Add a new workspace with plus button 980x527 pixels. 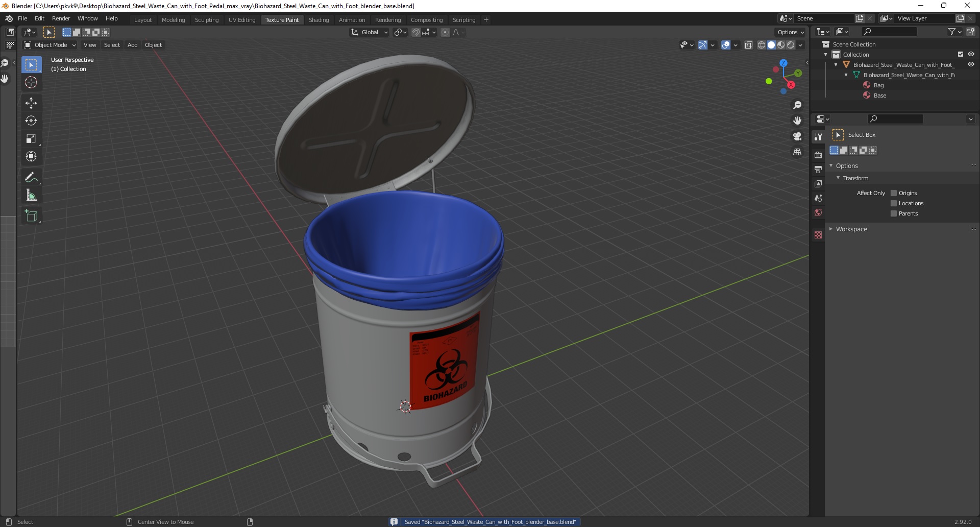[x=486, y=20]
